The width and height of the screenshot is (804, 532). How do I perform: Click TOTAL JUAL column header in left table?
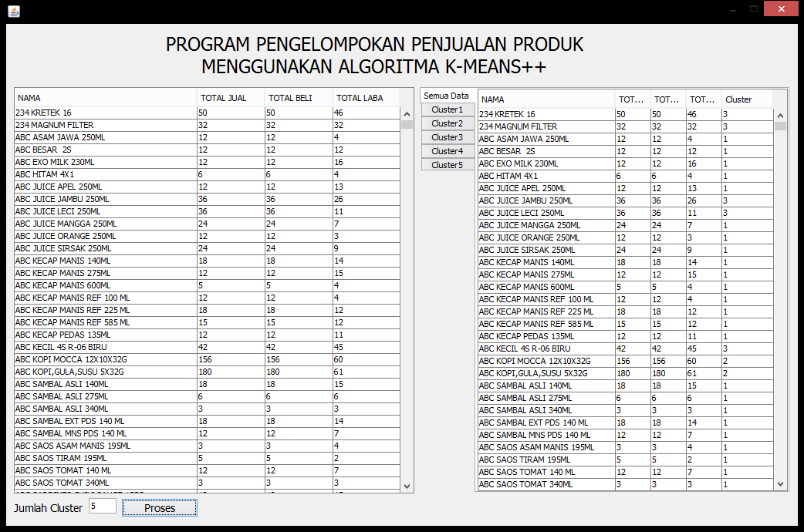click(231, 98)
